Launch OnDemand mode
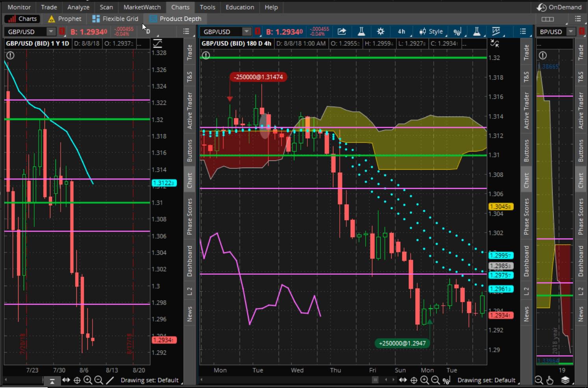 point(559,7)
